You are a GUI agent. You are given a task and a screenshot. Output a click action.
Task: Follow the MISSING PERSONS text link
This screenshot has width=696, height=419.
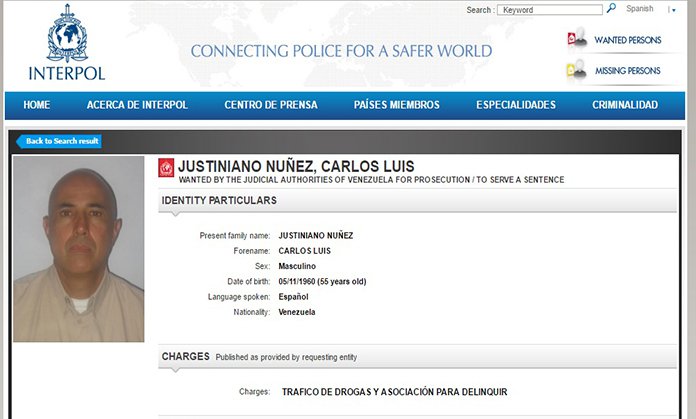point(627,71)
